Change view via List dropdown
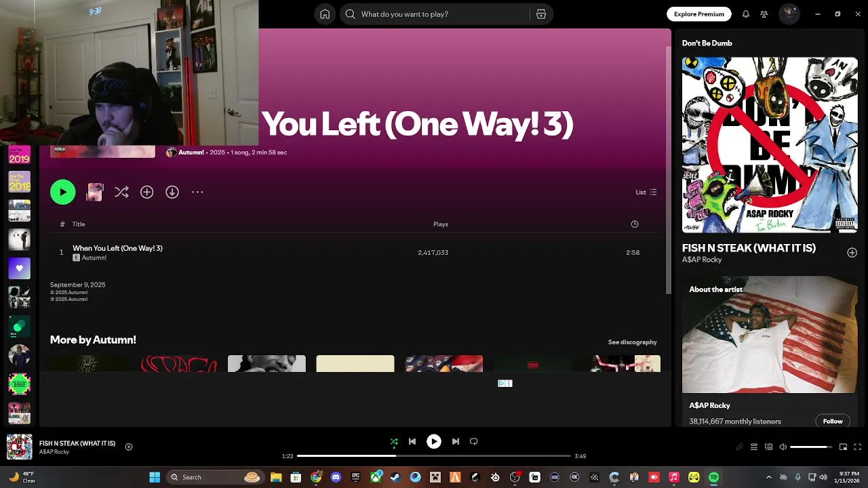The width and height of the screenshot is (868, 488). click(646, 192)
